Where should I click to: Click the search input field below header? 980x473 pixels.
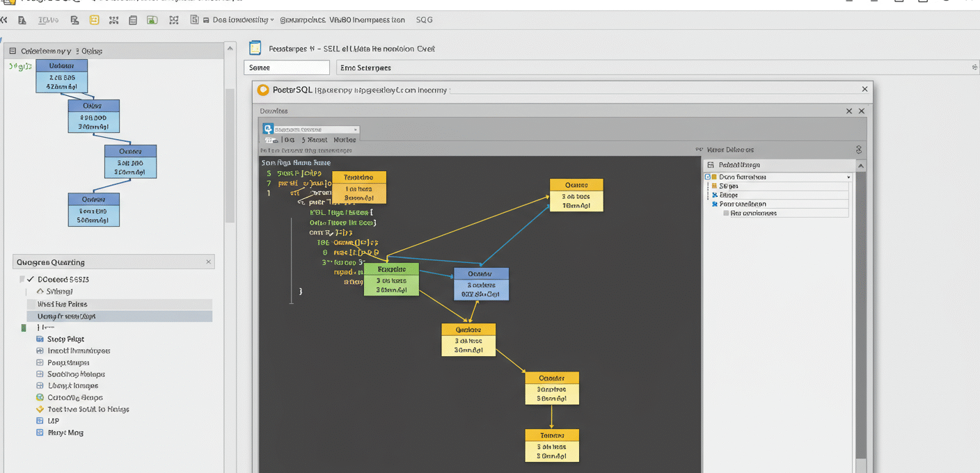(x=287, y=67)
